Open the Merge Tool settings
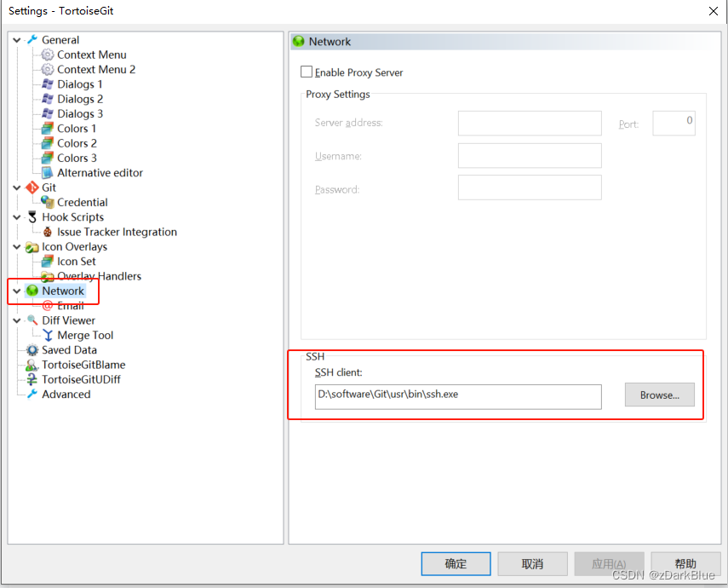Image resolution: width=728 pixels, height=588 pixels. coord(85,335)
